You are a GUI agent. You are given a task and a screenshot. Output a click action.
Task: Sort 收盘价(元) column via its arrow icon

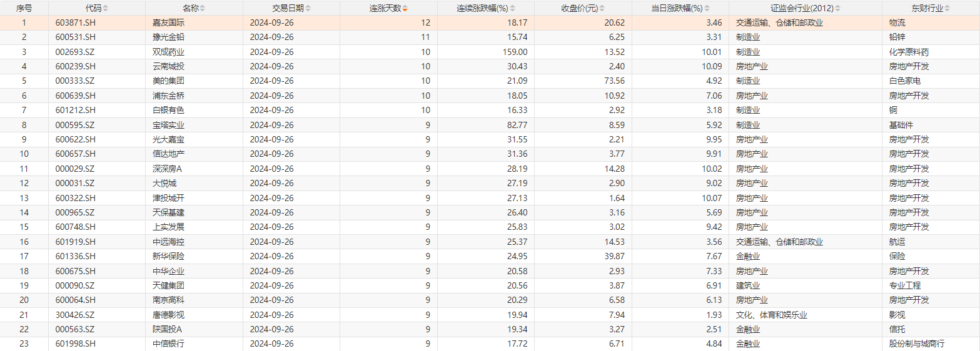pyautogui.click(x=601, y=9)
